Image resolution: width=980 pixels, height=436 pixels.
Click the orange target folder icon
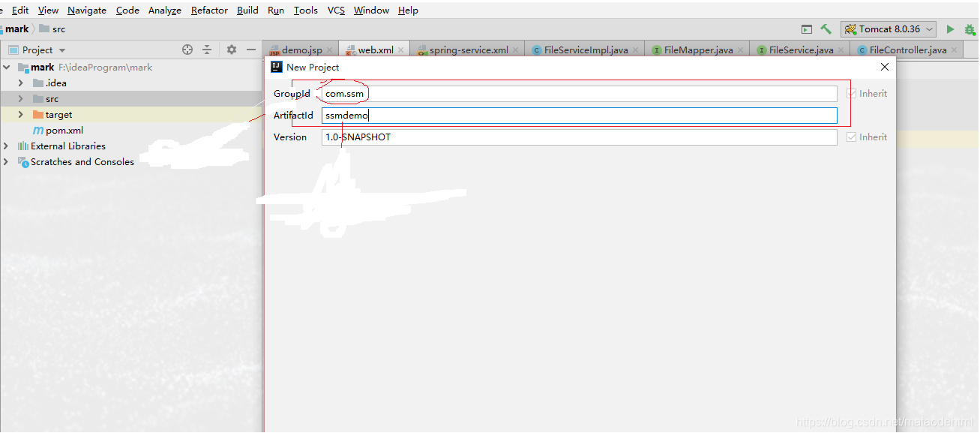(x=38, y=115)
